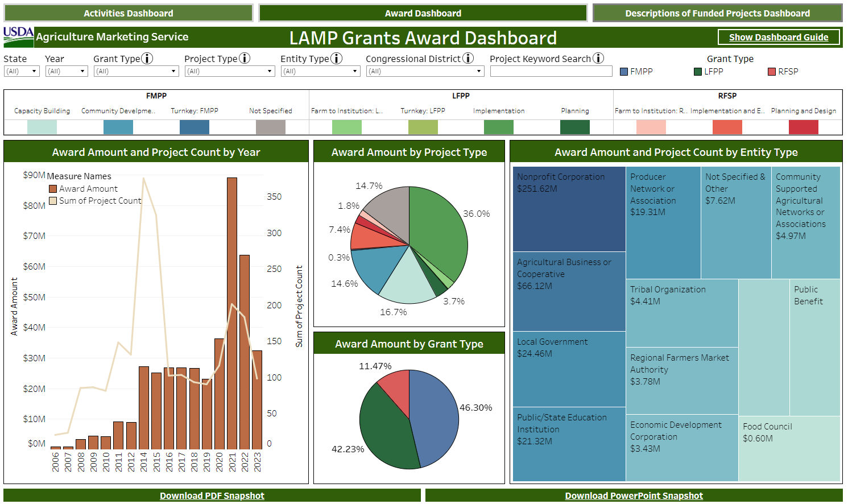Select the Tribal Organization treemap tile
This screenshot has height=504, width=848.
682,313
